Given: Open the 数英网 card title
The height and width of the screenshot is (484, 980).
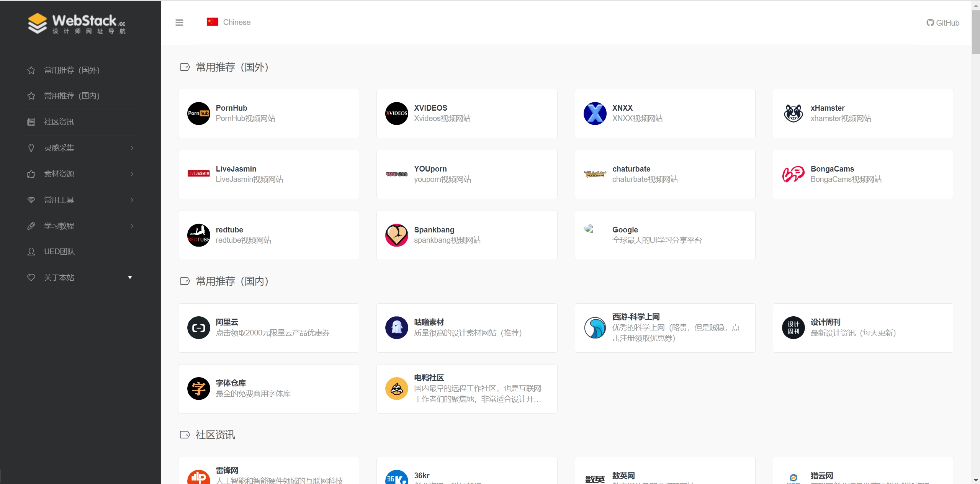Looking at the screenshot, I should 623,476.
